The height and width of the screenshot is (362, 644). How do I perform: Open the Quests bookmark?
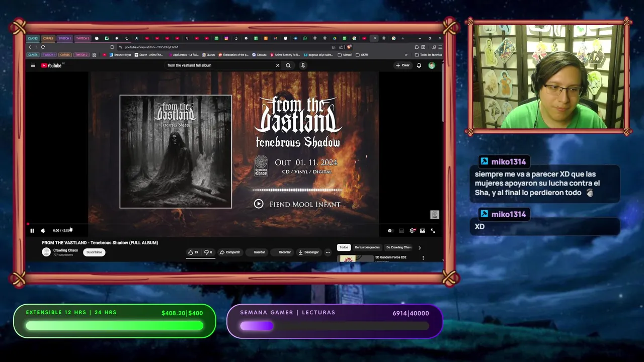click(208, 55)
